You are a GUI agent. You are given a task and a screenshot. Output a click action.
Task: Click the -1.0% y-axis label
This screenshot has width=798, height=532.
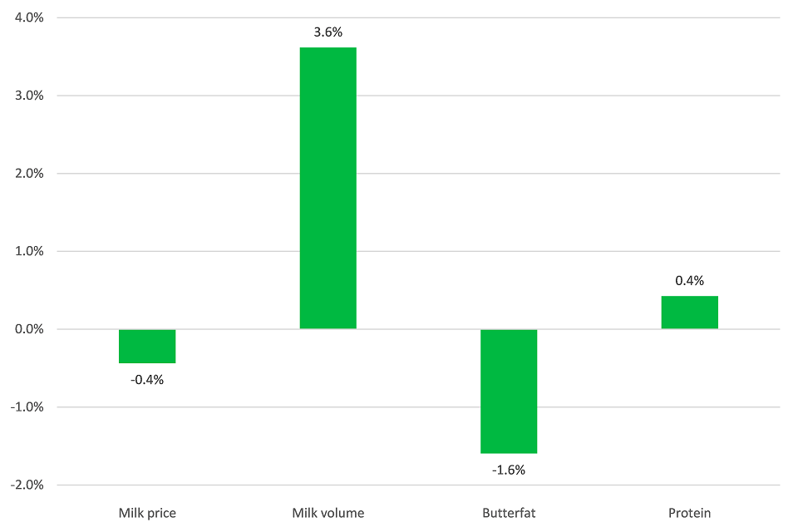click(x=27, y=407)
